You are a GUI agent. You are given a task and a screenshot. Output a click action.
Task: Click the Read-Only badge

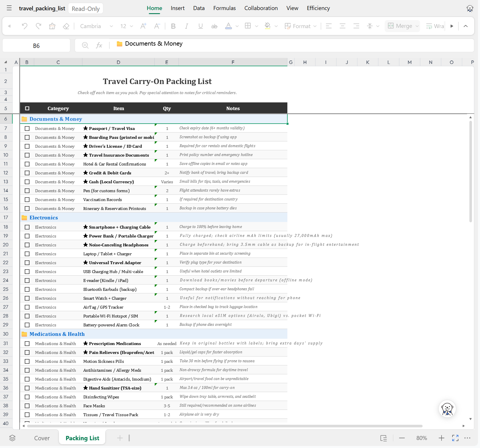tap(86, 9)
